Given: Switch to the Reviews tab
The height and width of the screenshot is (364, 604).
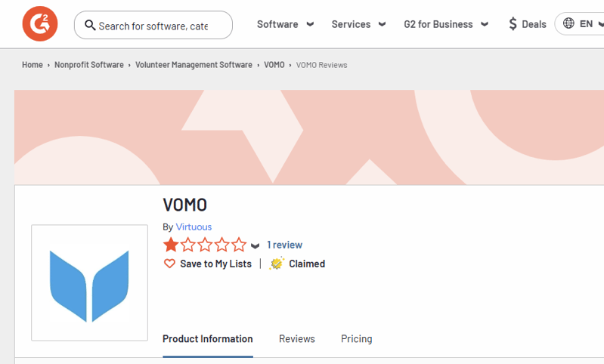Looking at the screenshot, I should 297,338.
